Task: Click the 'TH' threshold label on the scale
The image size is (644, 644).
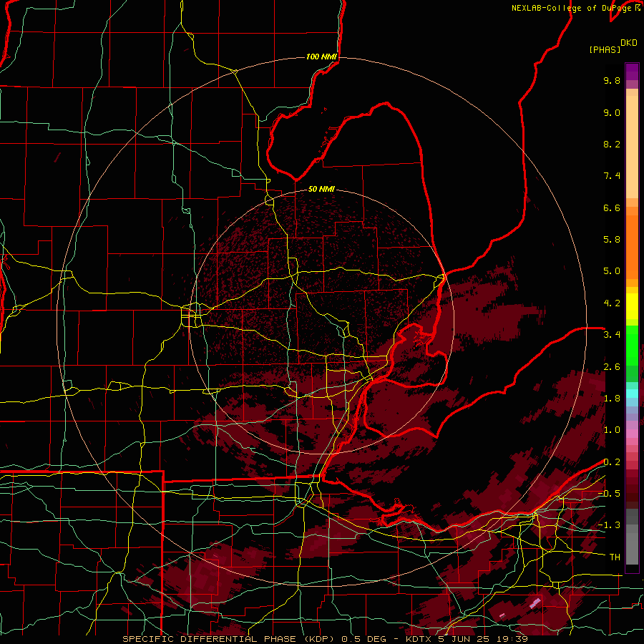Action: 615,557
